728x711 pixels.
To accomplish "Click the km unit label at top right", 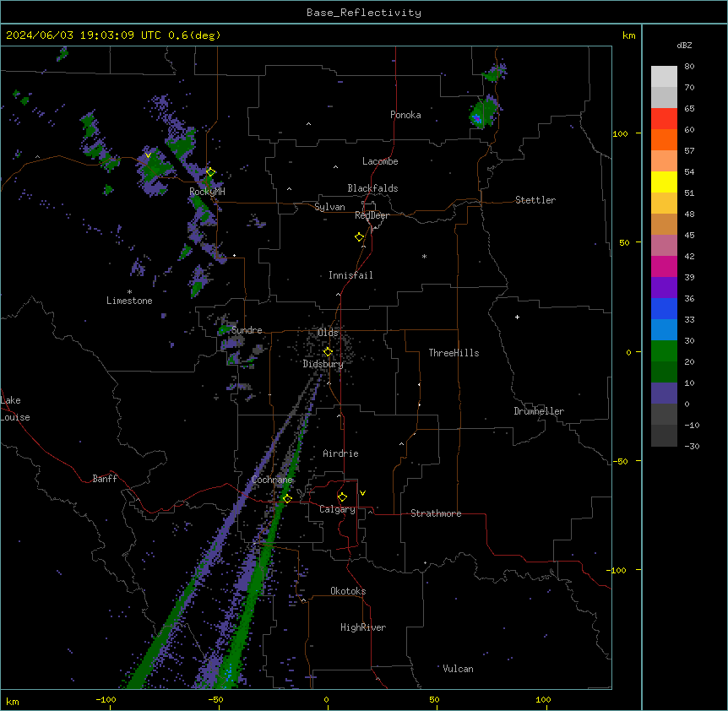I will (629, 35).
